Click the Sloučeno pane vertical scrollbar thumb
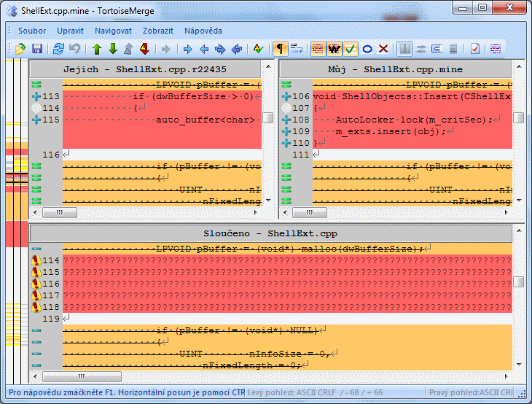 (x=519, y=281)
